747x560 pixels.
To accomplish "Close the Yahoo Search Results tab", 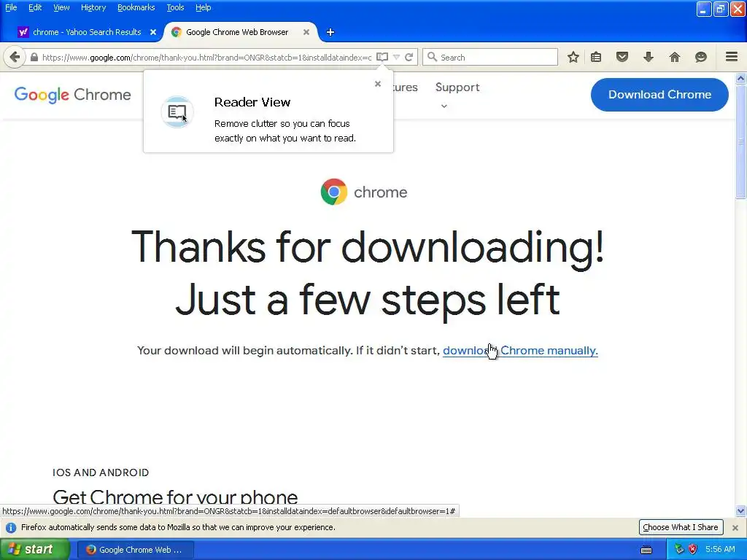I will point(153,32).
